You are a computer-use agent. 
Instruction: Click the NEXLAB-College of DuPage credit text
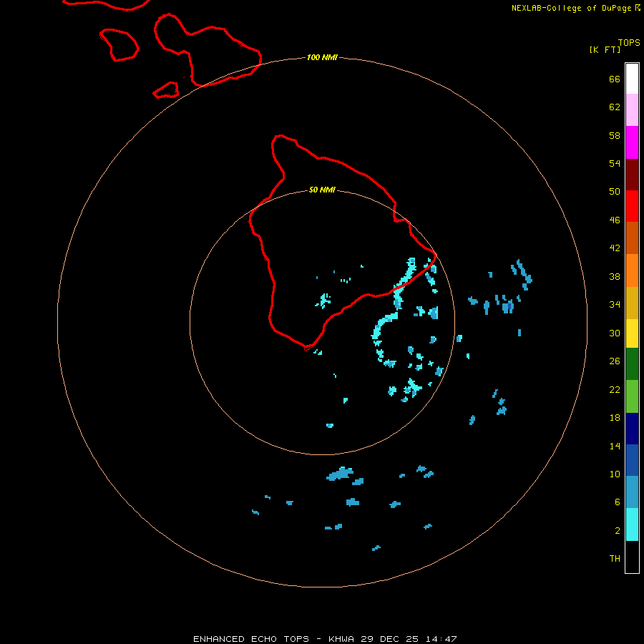571,8
